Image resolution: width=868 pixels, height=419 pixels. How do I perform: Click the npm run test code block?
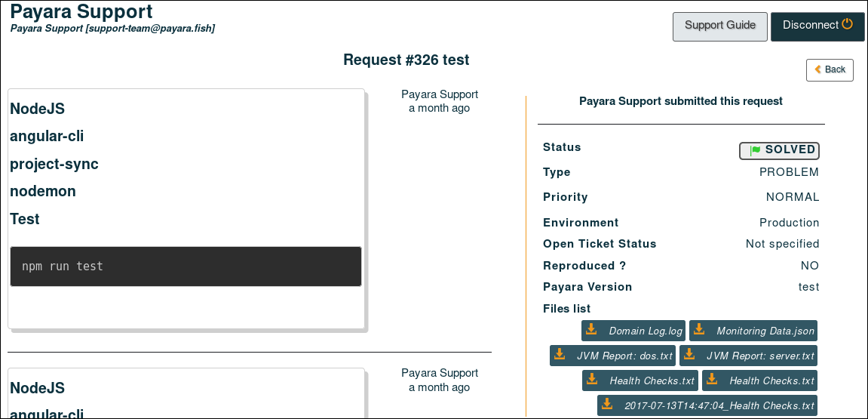coord(186,266)
